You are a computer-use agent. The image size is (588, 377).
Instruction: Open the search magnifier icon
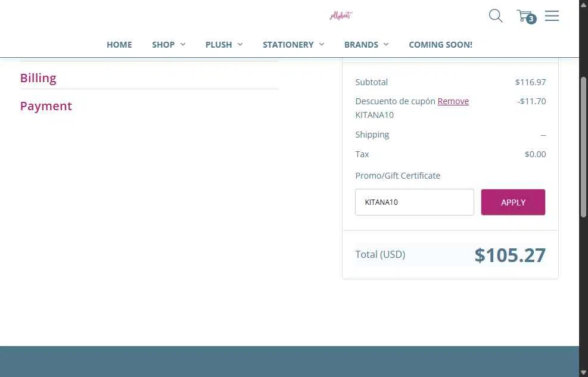(496, 15)
